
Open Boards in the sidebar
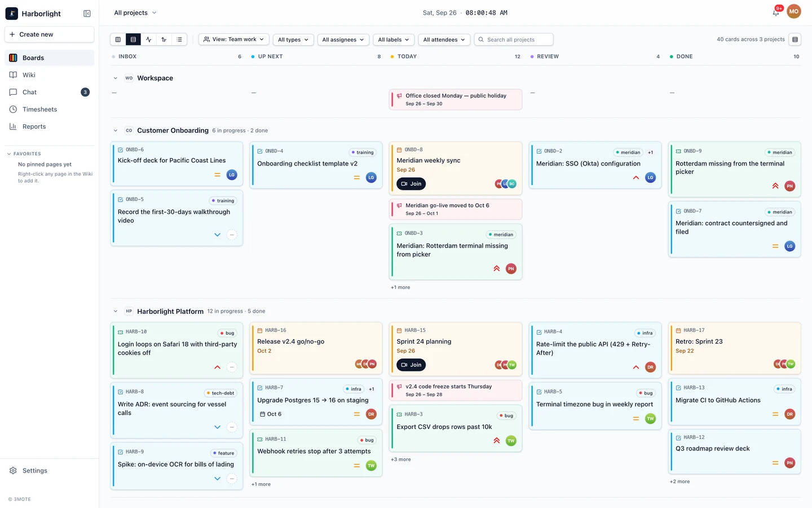(x=50, y=58)
